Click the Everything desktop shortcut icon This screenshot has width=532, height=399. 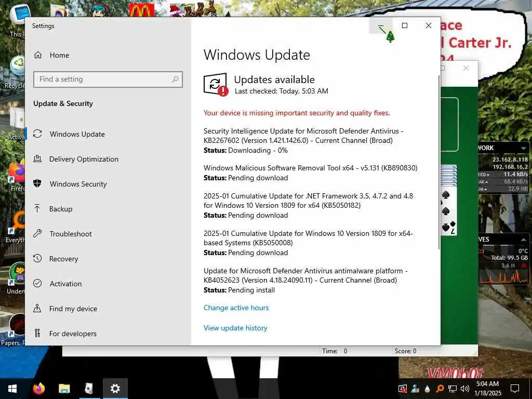pos(18,222)
